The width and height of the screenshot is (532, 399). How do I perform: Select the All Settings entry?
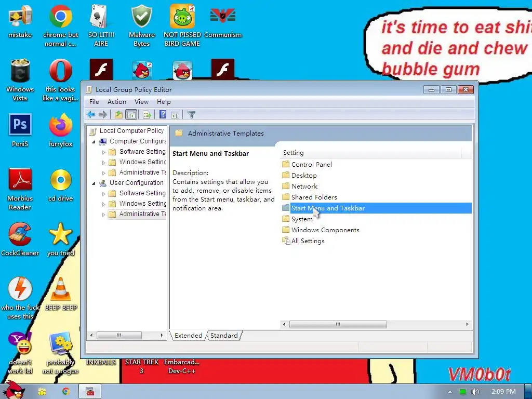coord(308,241)
